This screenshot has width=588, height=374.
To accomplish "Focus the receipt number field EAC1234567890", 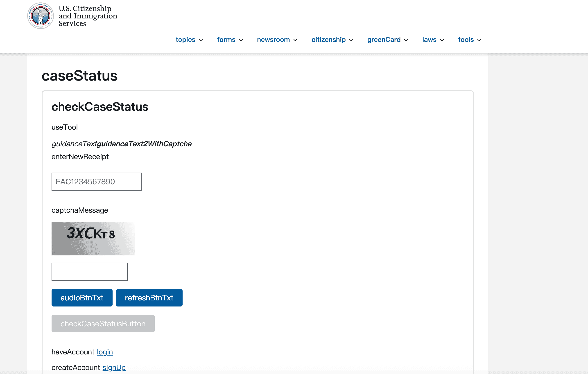I will [x=96, y=182].
